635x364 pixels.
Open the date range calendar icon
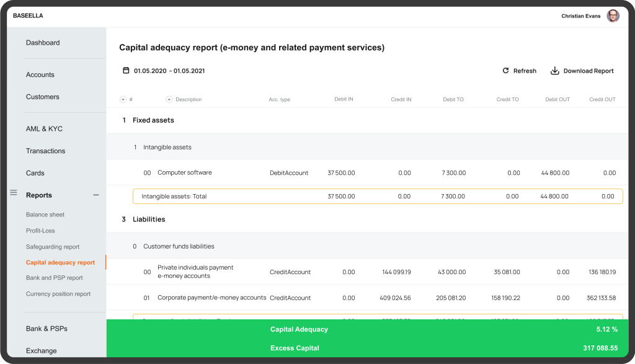click(x=127, y=70)
